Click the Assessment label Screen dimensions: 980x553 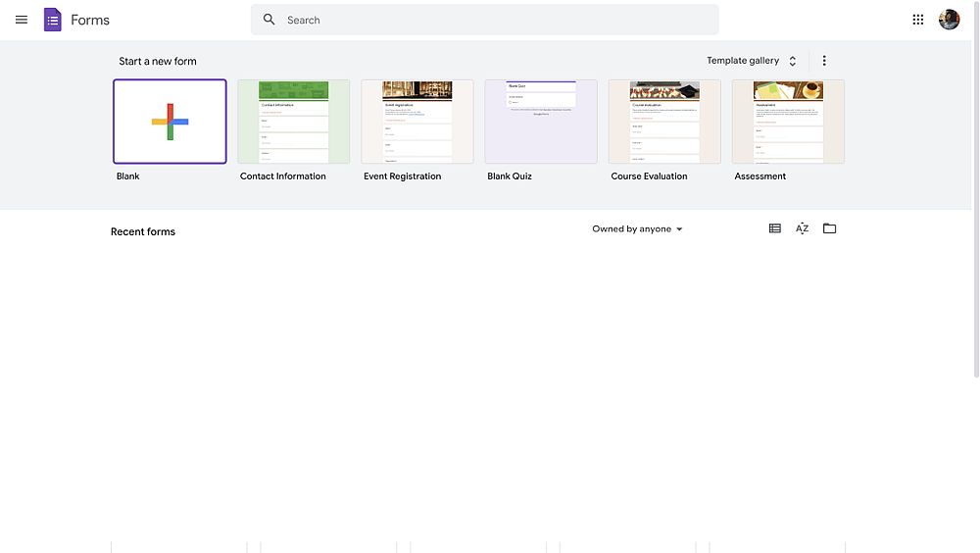(x=760, y=176)
